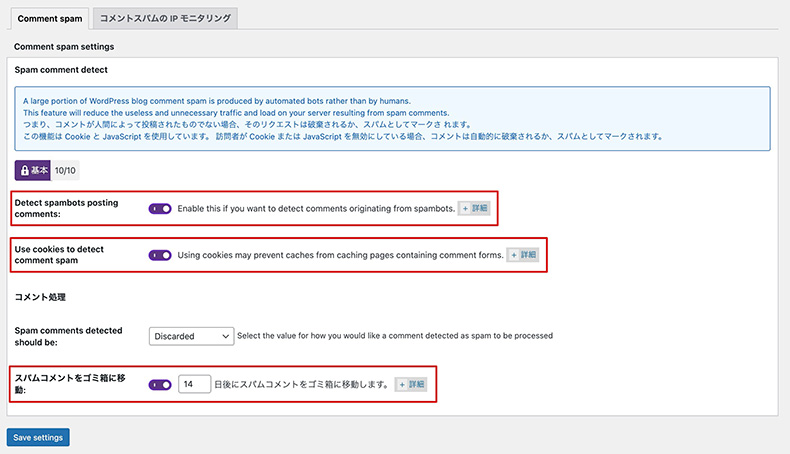Click the Save settings button
The image size is (790, 454).
pyautogui.click(x=38, y=437)
